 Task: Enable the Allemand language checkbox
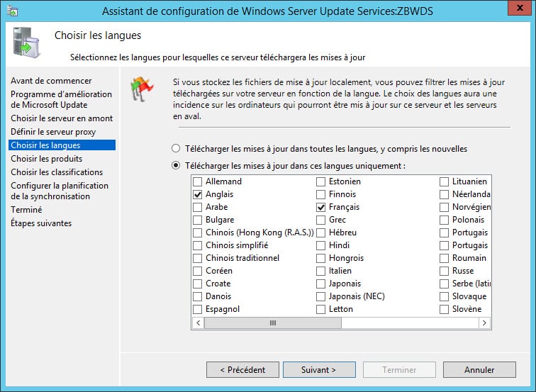[x=198, y=181]
